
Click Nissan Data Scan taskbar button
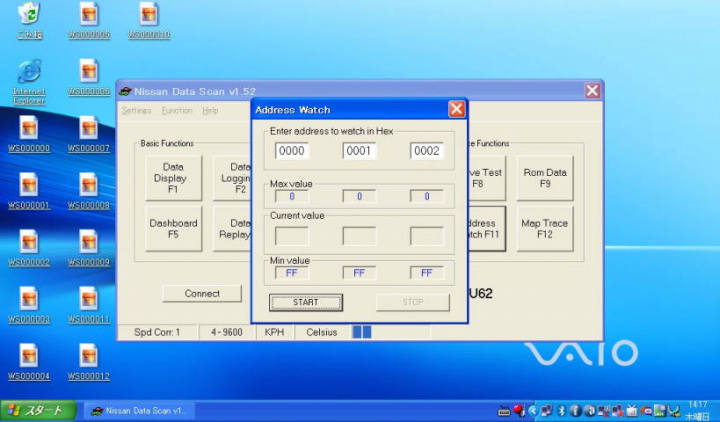coord(139,411)
